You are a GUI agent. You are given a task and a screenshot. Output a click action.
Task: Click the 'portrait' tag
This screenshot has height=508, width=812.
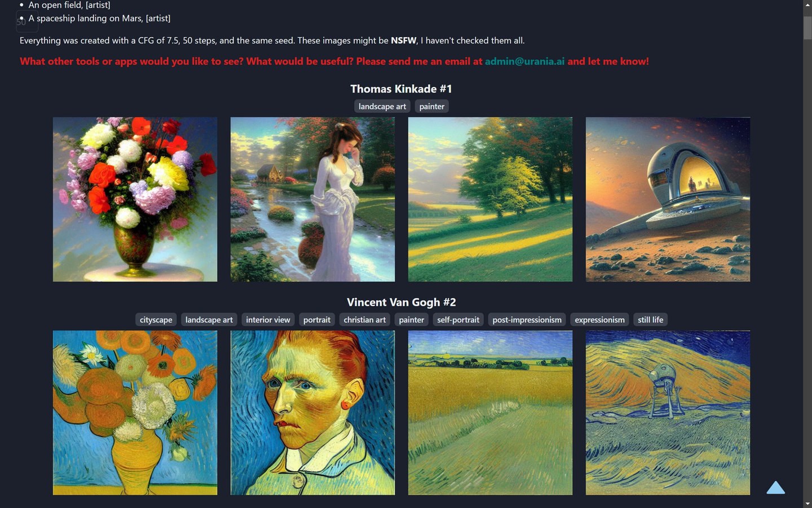click(x=317, y=319)
